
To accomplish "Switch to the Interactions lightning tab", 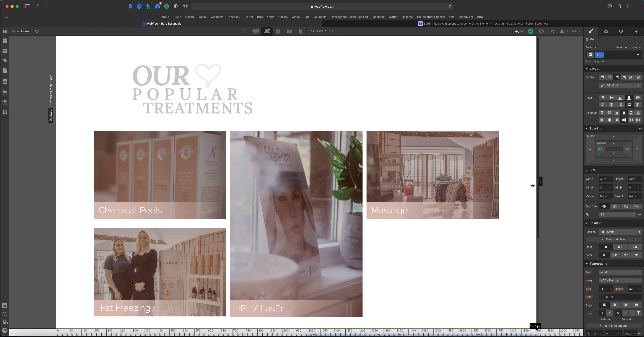I will tap(636, 31).
